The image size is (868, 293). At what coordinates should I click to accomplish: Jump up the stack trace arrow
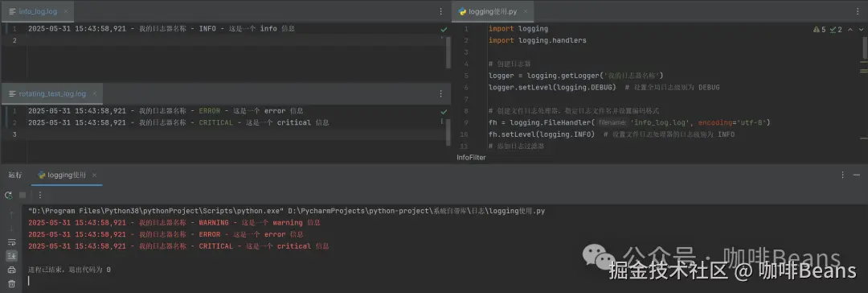[11, 215]
